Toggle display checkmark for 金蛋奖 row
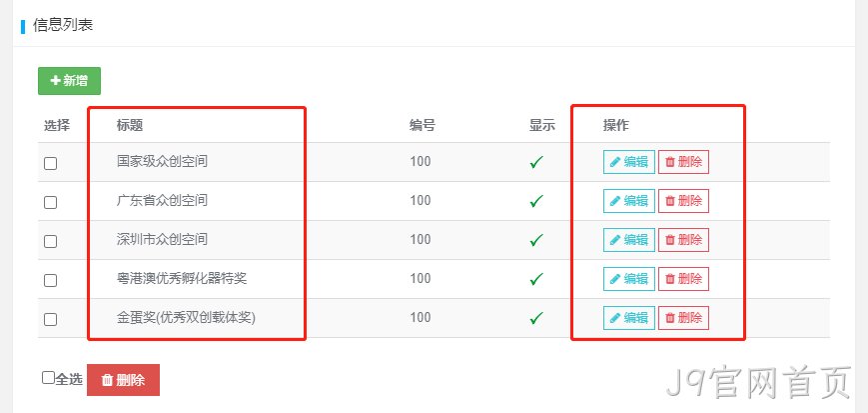 [x=535, y=318]
